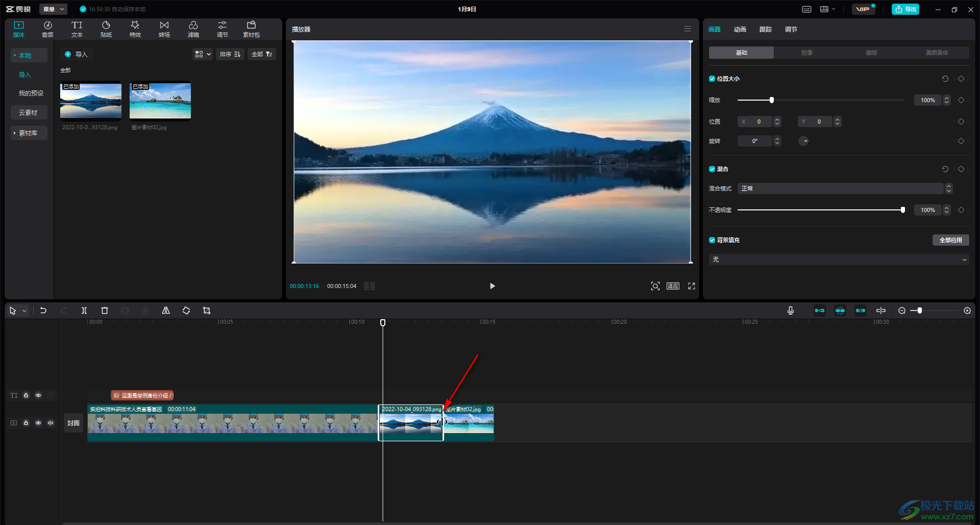The image size is (980, 525).
Task: Click the rotate icon in timeline toolbar
Action: (186, 311)
